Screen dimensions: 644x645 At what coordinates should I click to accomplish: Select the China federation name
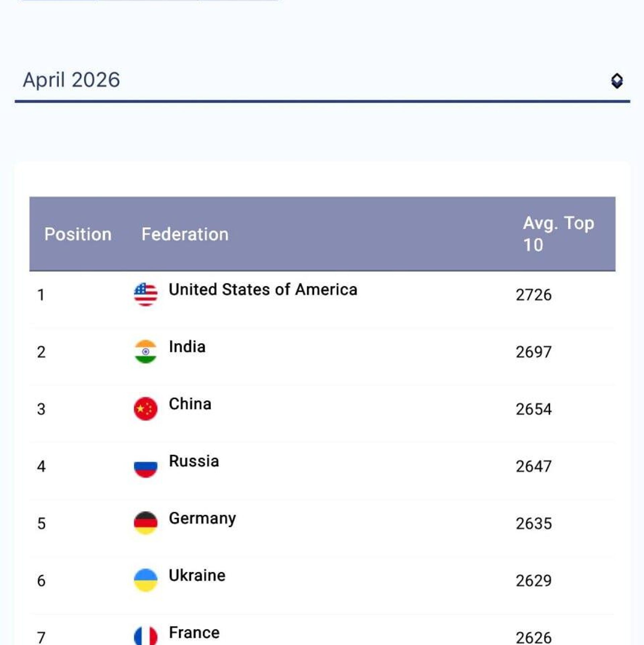click(x=190, y=404)
